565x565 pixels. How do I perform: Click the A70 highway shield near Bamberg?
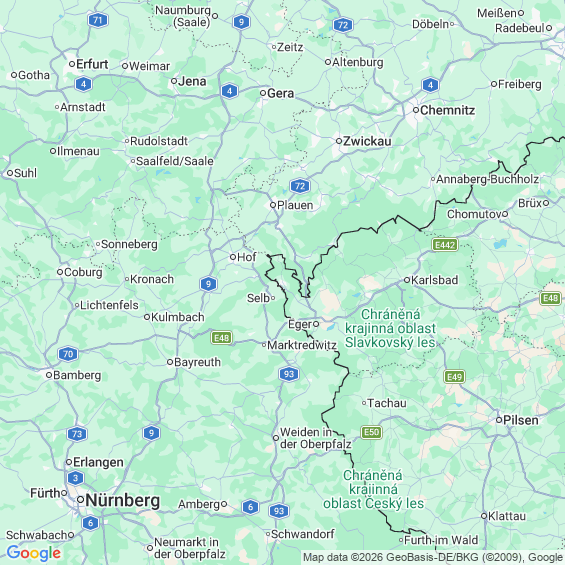68,354
